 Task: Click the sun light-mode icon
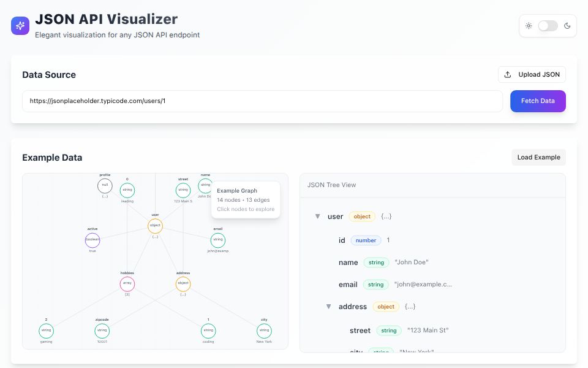point(529,26)
